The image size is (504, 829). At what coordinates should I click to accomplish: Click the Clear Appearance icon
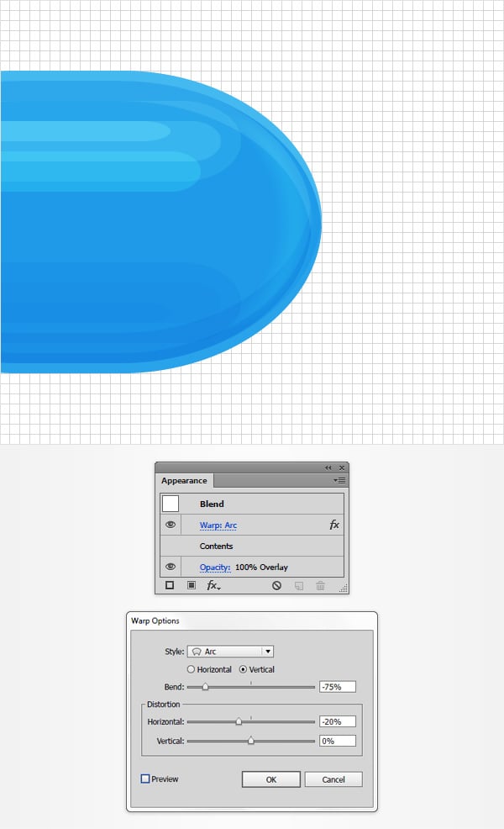276,585
